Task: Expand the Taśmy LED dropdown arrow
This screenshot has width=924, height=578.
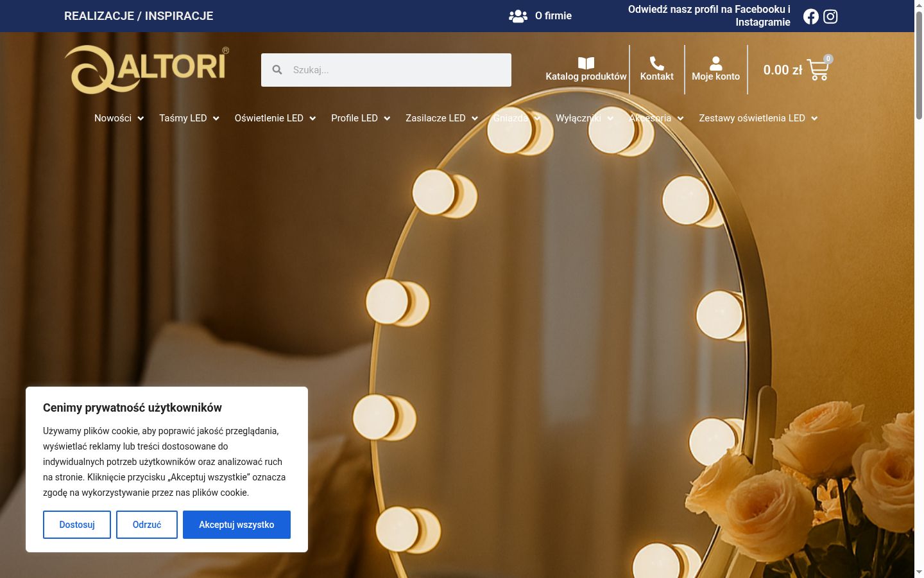Action: pos(216,118)
